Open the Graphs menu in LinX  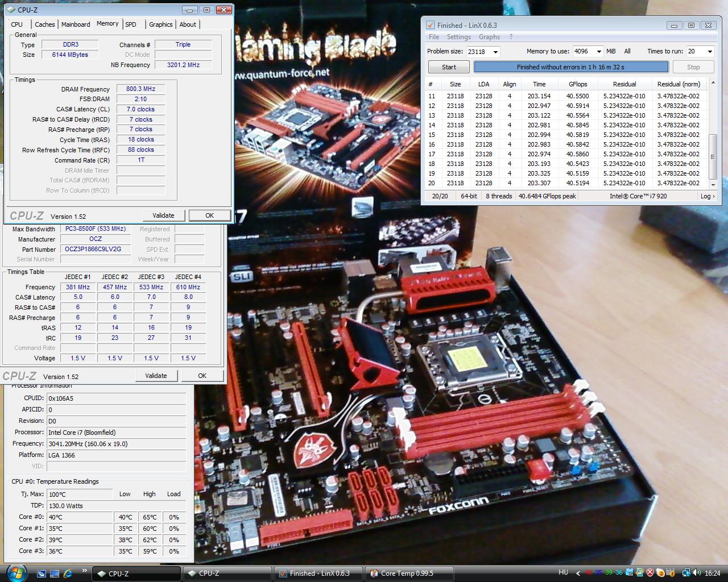(x=489, y=37)
